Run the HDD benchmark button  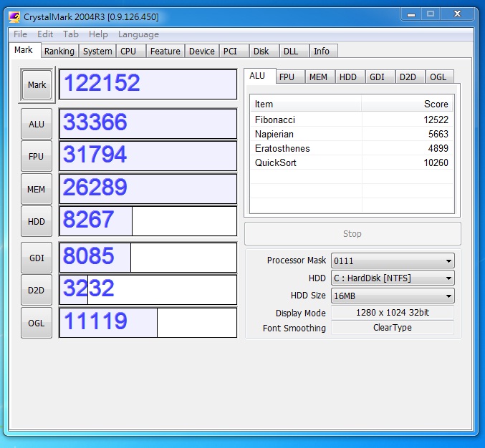pyautogui.click(x=37, y=222)
